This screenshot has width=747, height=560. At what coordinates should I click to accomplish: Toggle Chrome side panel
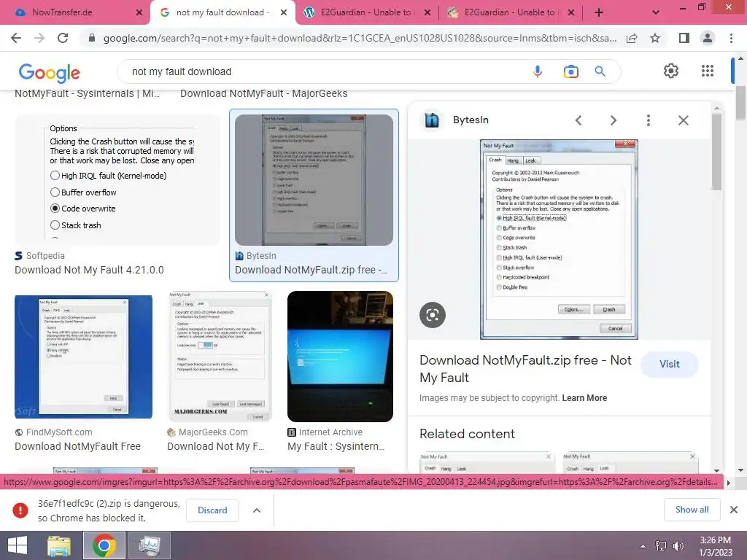tap(684, 38)
